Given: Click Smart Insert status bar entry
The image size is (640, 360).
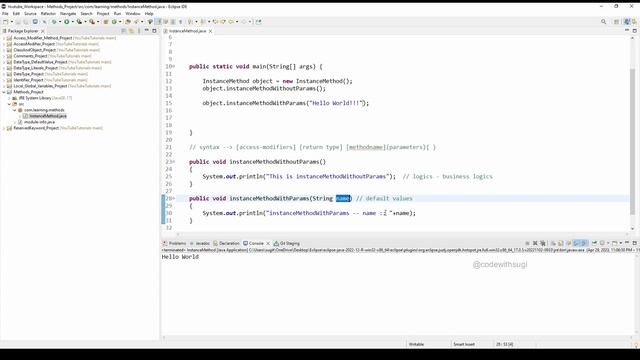Looking at the screenshot, I should tap(464, 344).
